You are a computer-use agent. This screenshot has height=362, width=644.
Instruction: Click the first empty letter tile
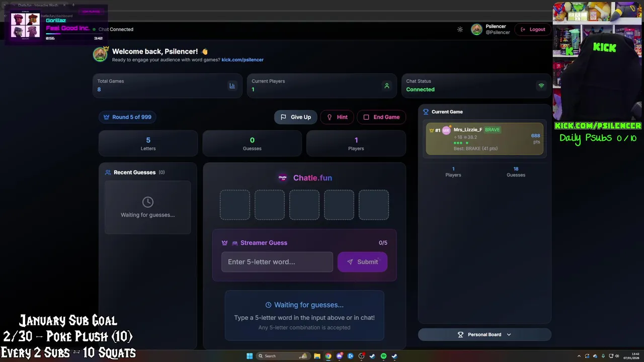[x=235, y=205]
